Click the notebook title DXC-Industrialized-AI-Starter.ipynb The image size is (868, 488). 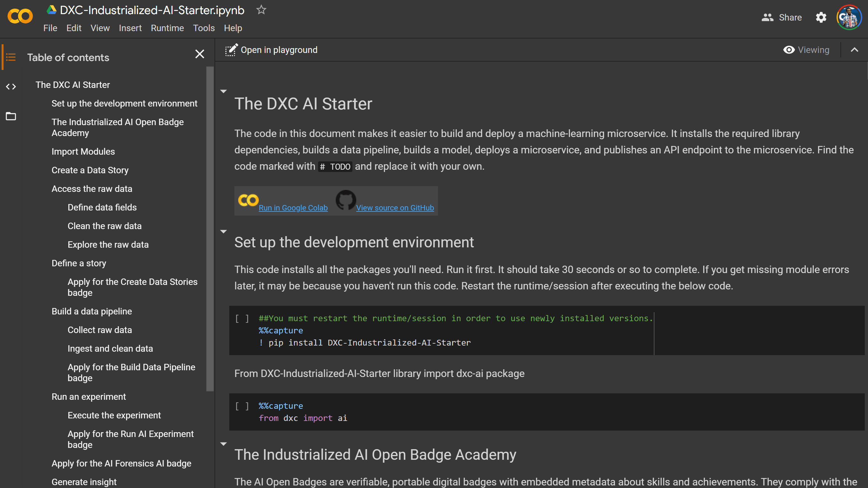pos(152,10)
